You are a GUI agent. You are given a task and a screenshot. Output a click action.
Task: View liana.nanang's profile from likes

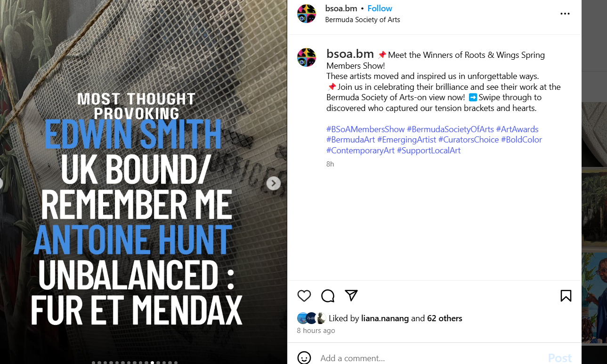385,318
